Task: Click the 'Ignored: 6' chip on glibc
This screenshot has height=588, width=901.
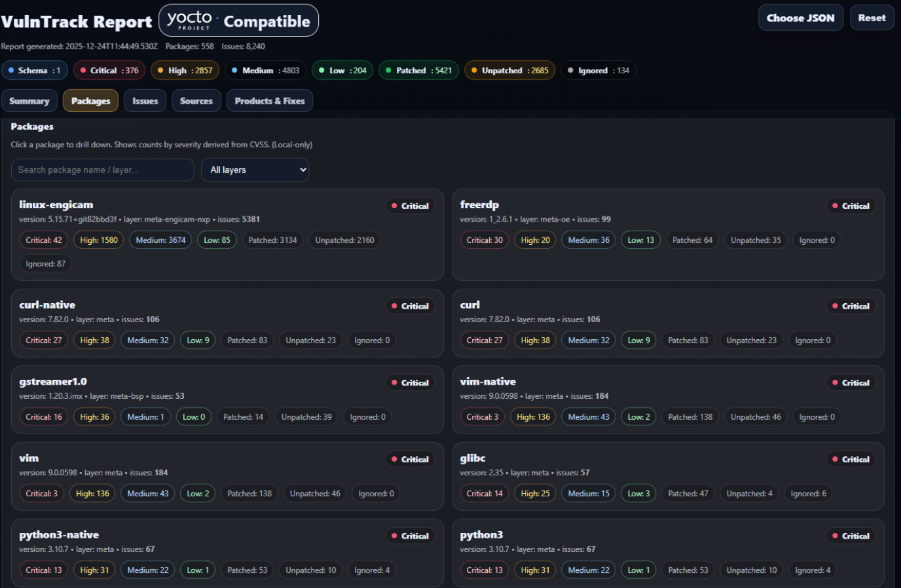Action: coord(809,494)
